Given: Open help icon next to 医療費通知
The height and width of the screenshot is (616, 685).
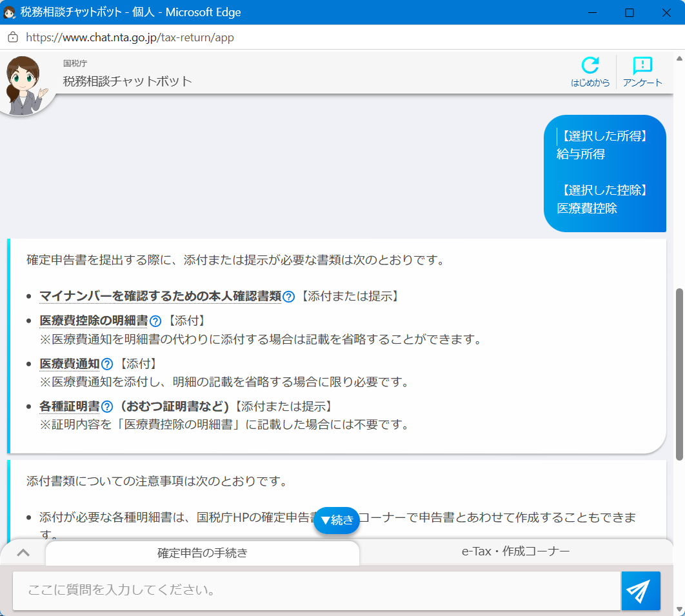Looking at the screenshot, I should (107, 364).
